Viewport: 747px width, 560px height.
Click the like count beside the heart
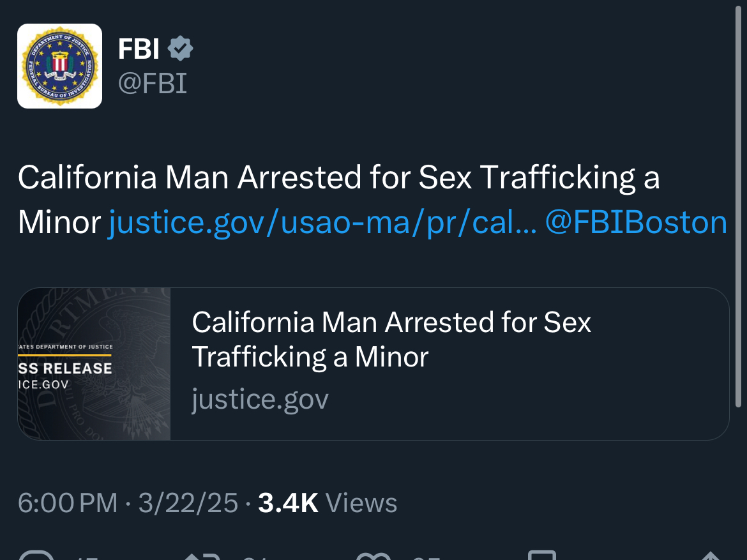[x=425, y=557]
